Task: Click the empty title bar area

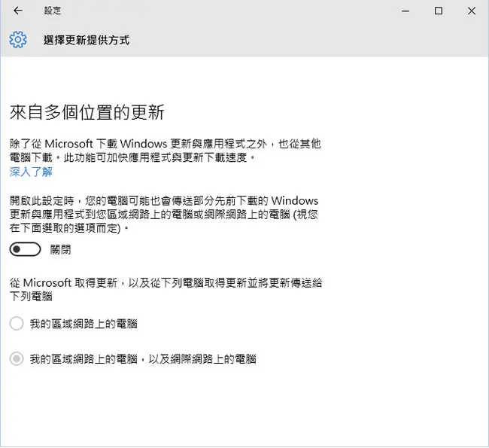Action: point(231,11)
